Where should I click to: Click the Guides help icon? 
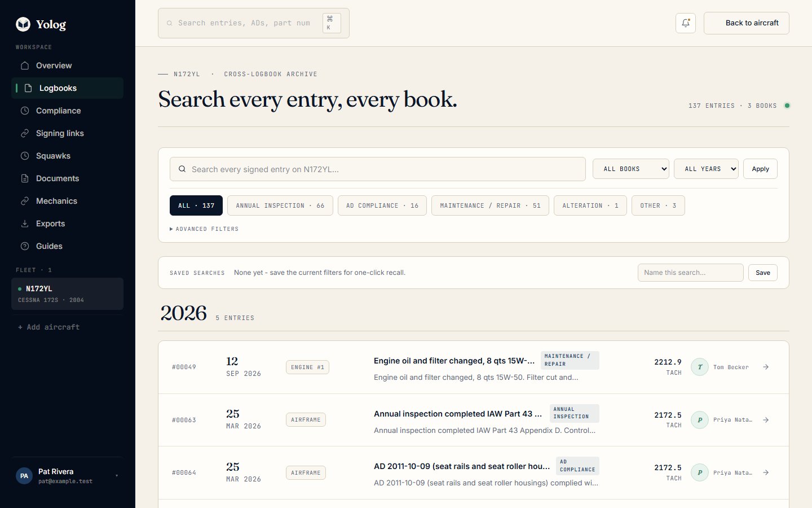tap(25, 246)
